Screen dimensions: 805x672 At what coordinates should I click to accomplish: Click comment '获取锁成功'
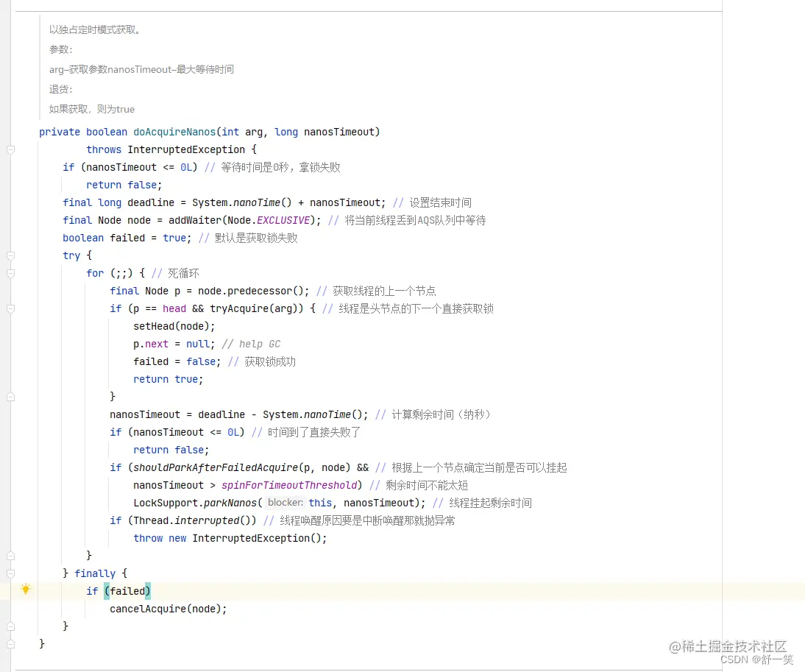pos(270,362)
